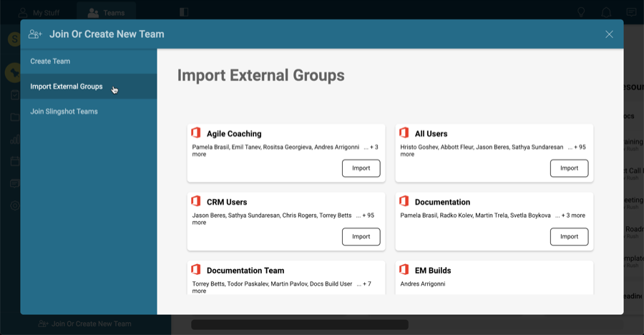The width and height of the screenshot is (644, 335).
Task: Click the EM Builds group card title
Action: pyautogui.click(x=432, y=271)
